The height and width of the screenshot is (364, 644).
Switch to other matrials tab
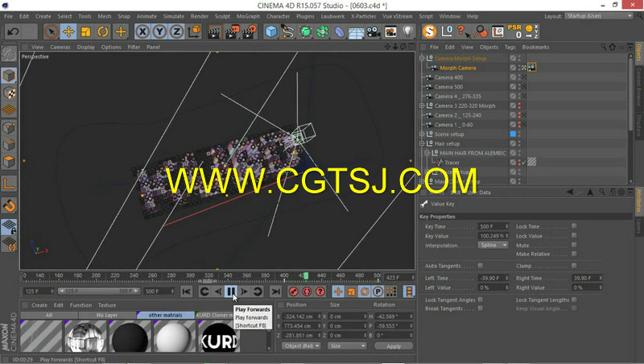(166, 315)
